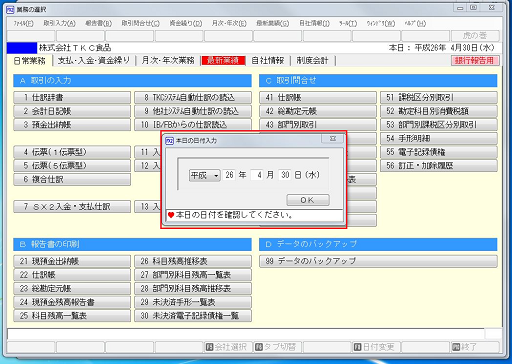512x364 pixels.
Task: Open the 最新業績(G) menu
Action: pyautogui.click(x=272, y=23)
